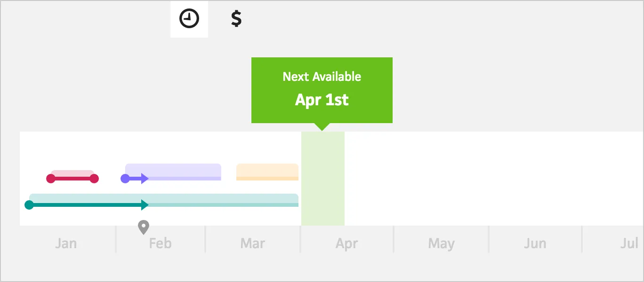The width and height of the screenshot is (644, 282).
Task: Click the gray location pin marker
Action: pyautogui.click(x=144, y=227)
